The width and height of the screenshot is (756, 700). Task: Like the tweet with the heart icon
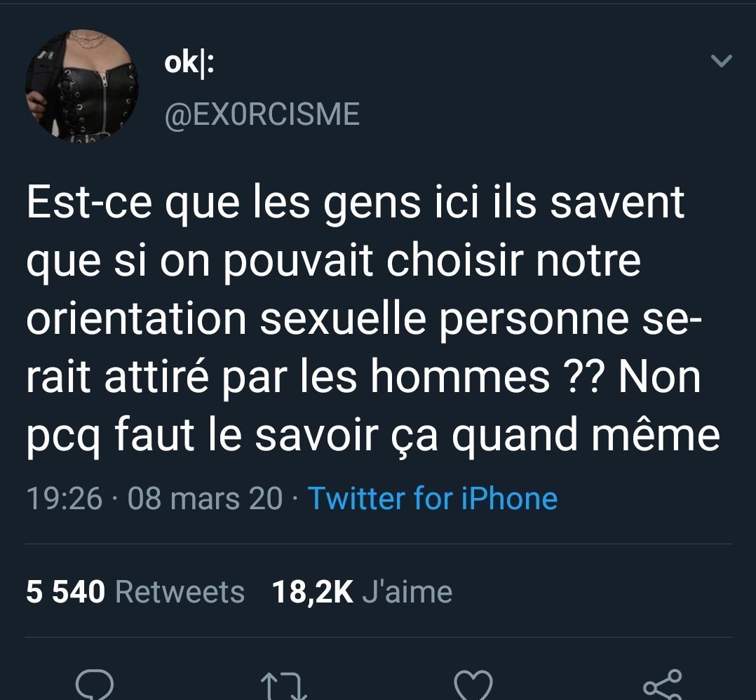click(x=473, y=685)
